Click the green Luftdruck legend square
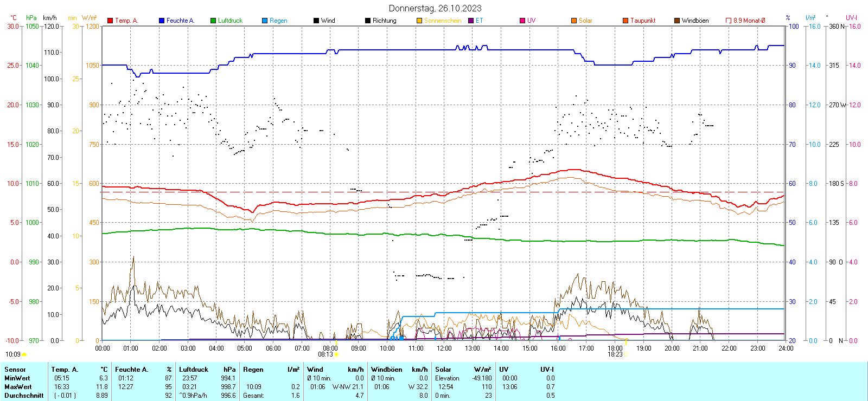 [213, 21]
